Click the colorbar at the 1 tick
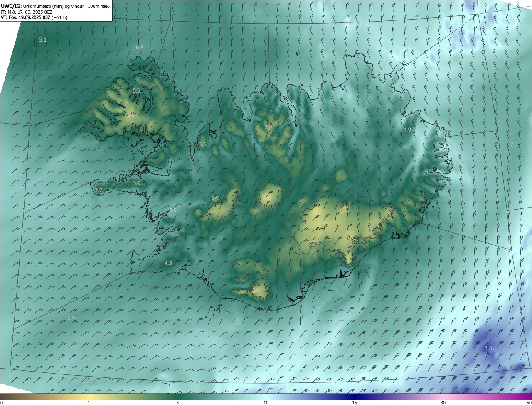The width and height of the screenshot is (532, 406). click(89, 403)
